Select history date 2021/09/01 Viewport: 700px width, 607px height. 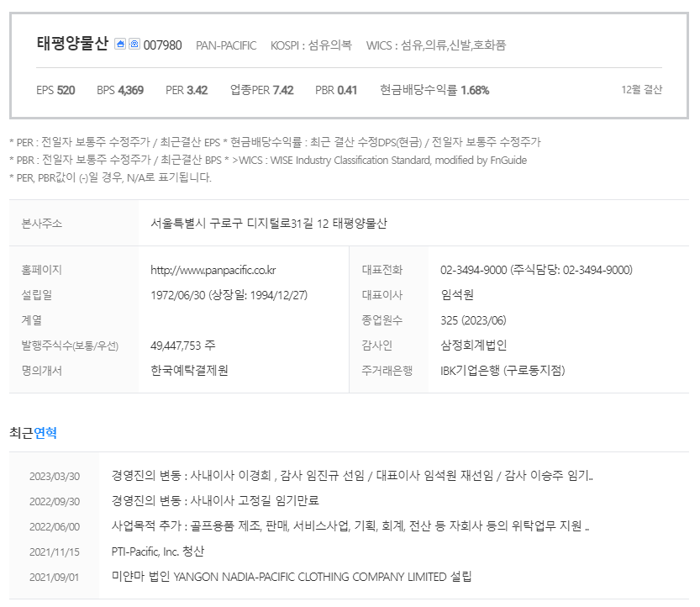coord(54,578)
